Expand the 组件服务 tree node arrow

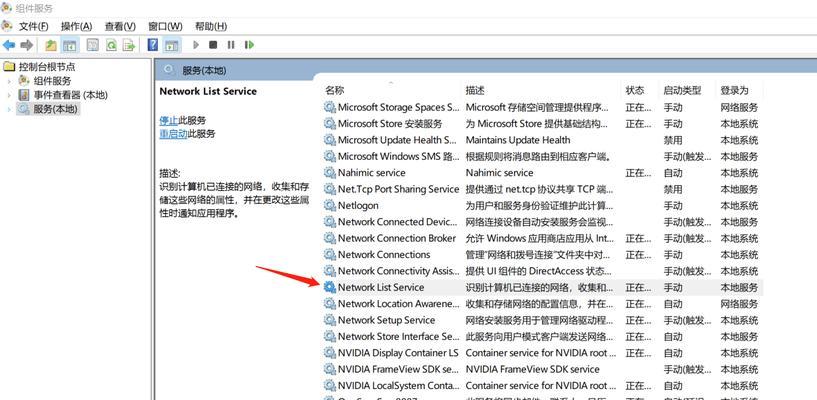pyautogui.click(x=9, y=81)
